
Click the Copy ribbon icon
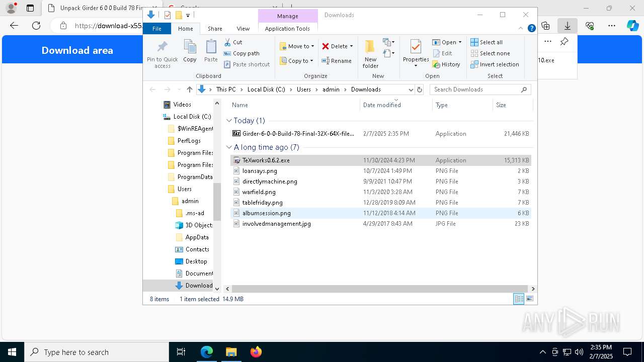[x=190, y=51]
